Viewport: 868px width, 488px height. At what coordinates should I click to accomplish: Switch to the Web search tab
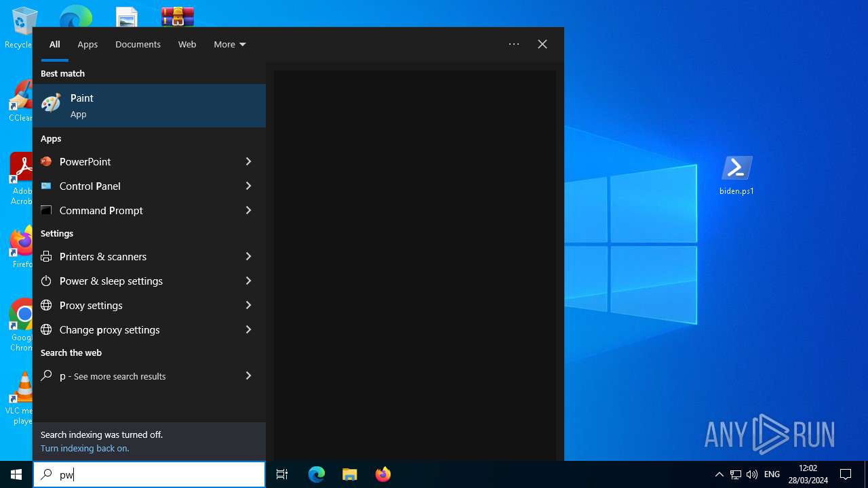(187, 44)
